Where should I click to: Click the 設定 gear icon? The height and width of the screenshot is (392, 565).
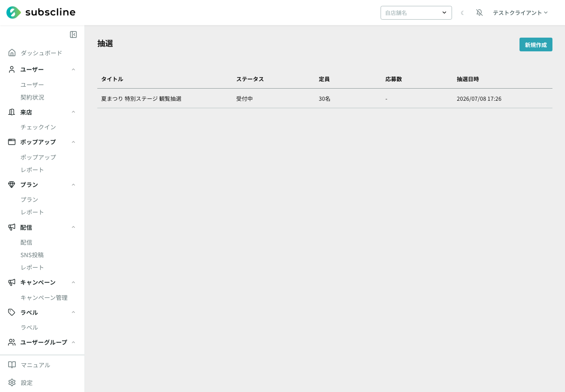pyautogui.click(x=12, y=383)
